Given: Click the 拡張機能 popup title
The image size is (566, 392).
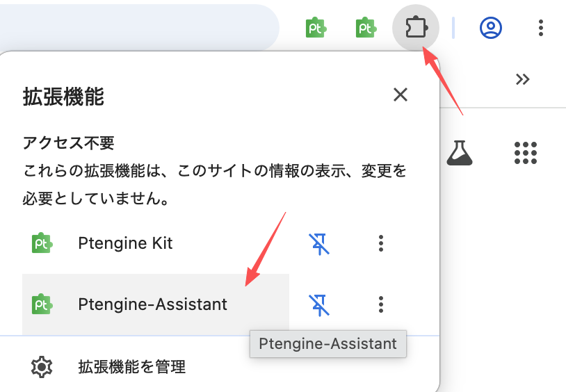Looking at the screenshot, I should click(63, 97).
